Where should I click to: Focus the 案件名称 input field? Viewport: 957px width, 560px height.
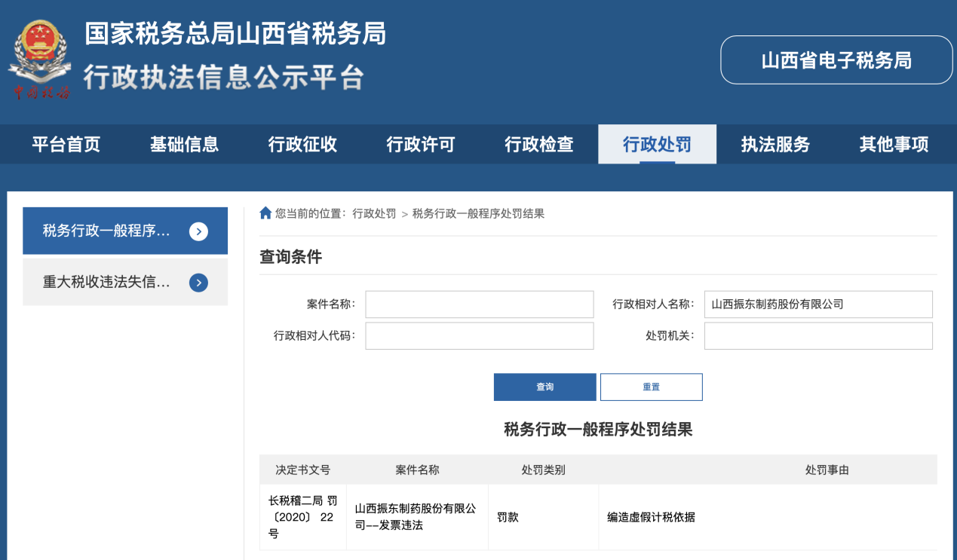point(480,304)
